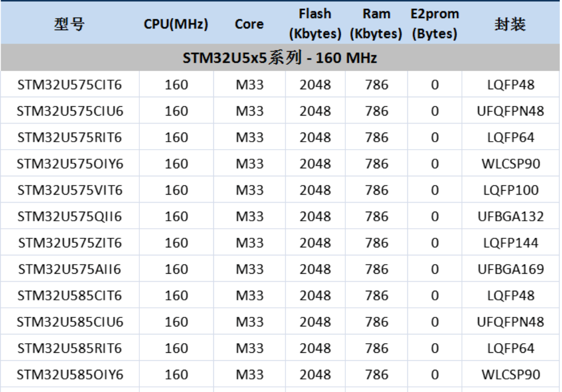Click the E2prom (Bytes) header cell
This screenshot has height=392, width=562.
click(435, 24)
